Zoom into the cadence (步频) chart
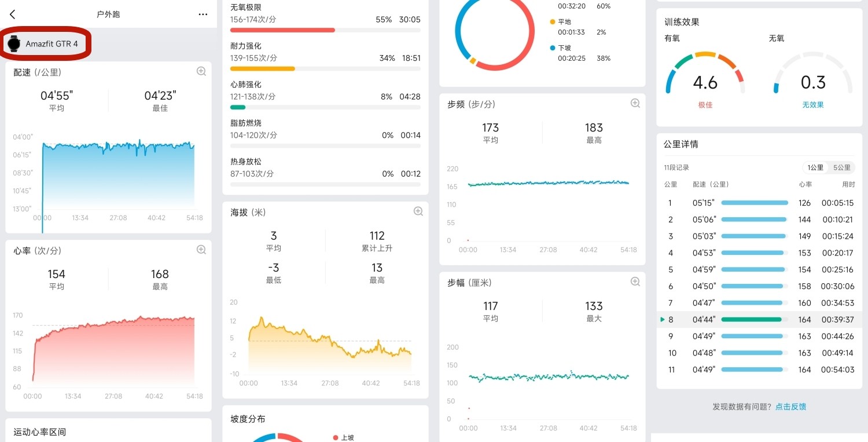This screenshot has width=868, height=442. click(635, 103)
